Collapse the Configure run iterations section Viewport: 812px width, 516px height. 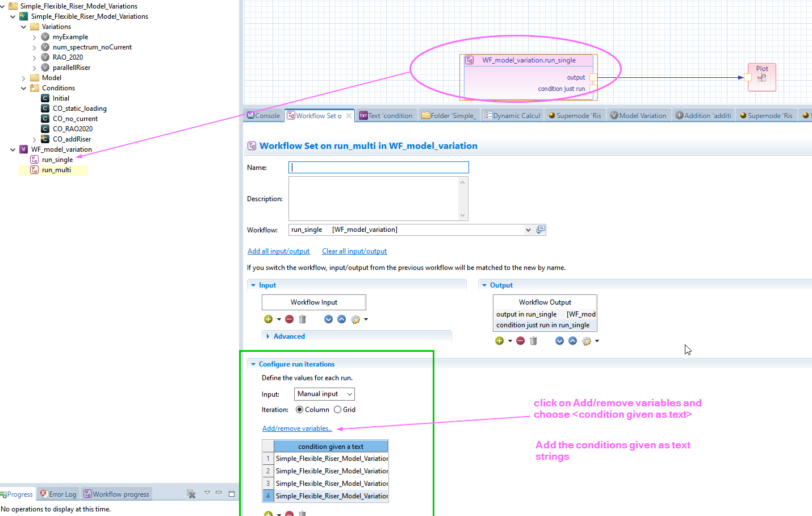pos(253,364)
